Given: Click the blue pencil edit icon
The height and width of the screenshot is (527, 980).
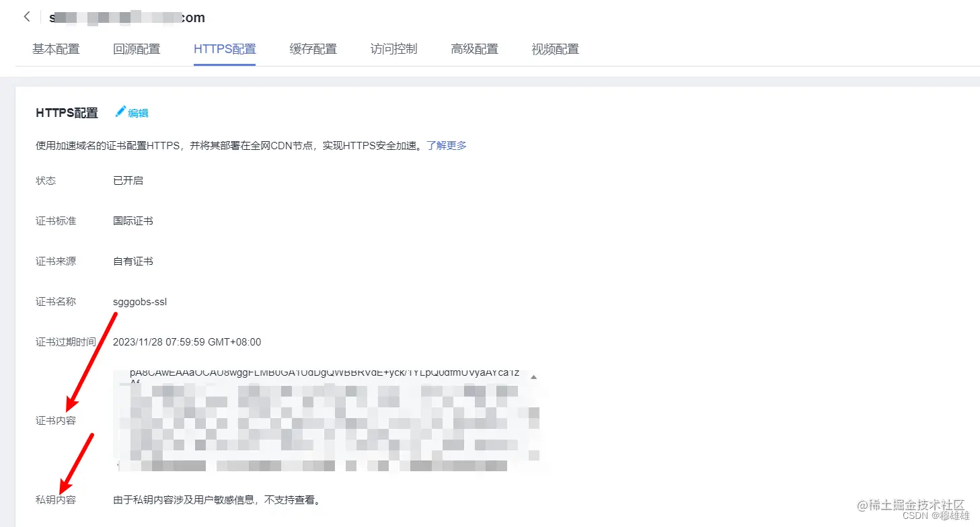Looking at the screenshot, I should tap(119, 112).
